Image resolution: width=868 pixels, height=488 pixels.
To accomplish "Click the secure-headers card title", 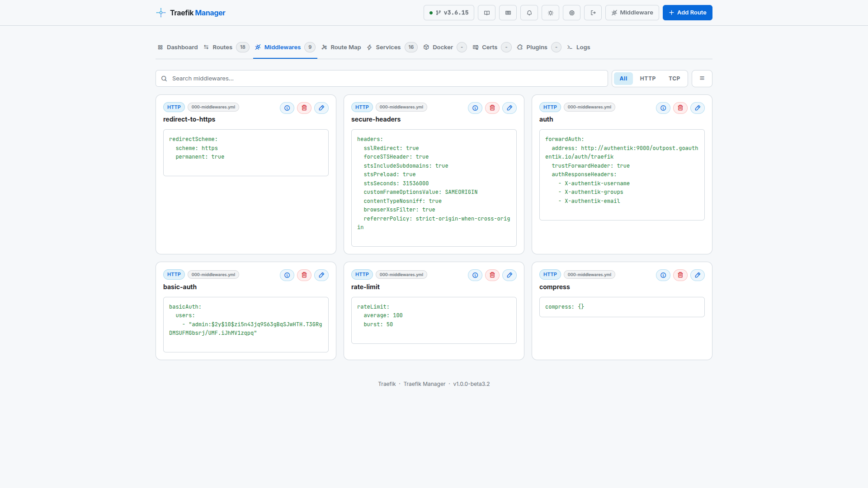I will pyautogui.click(x=376, y=119).
